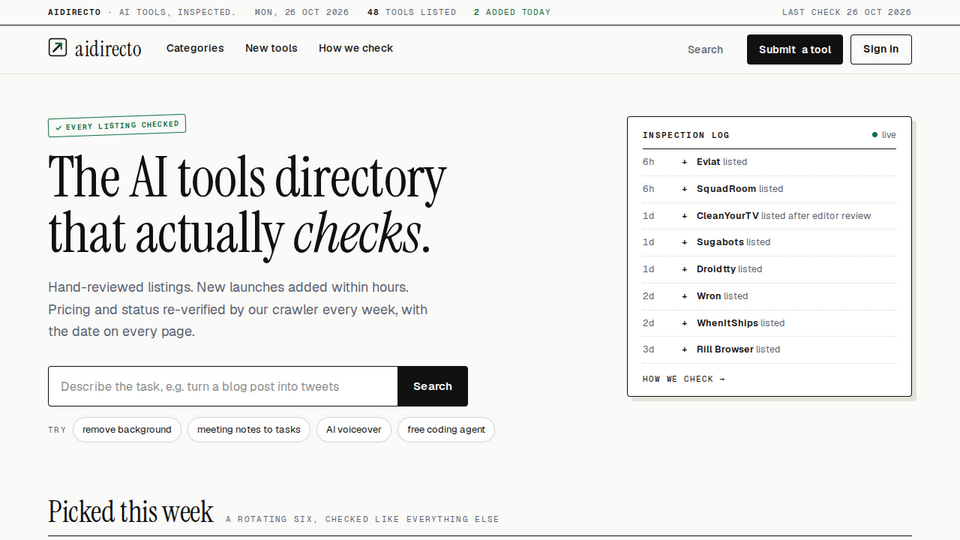
Task: Click the plus icon beside SquadRoom
Action: click(x=684, y=189)
